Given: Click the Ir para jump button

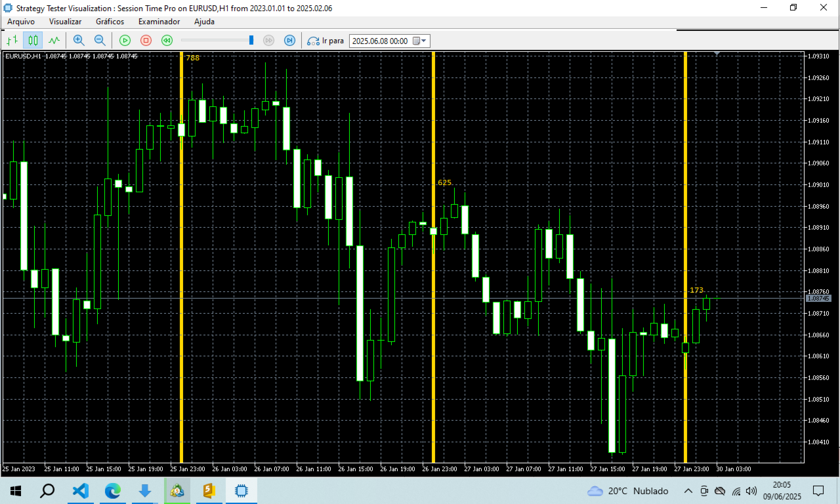Looking at the screenshot, I should point(325,40).
